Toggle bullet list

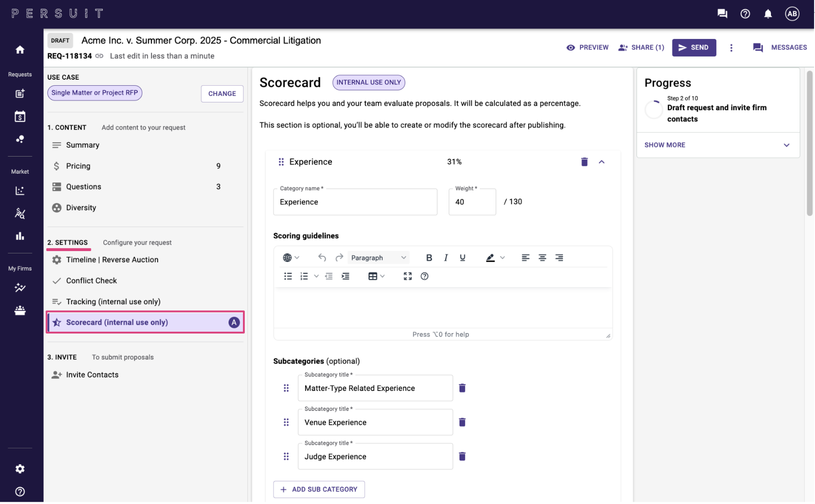pos(288,276)
